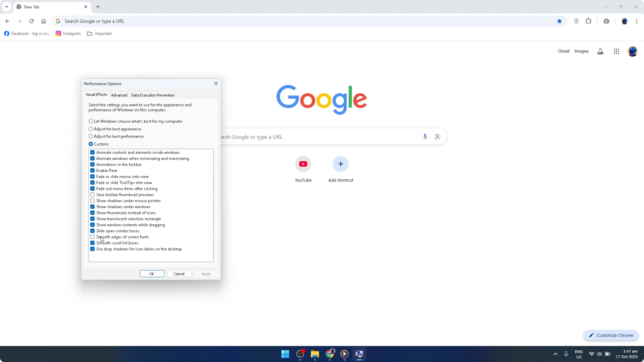Click the volume speaker tray icon
The width and height of the screenshot is (644, 362).
(599, 354)
